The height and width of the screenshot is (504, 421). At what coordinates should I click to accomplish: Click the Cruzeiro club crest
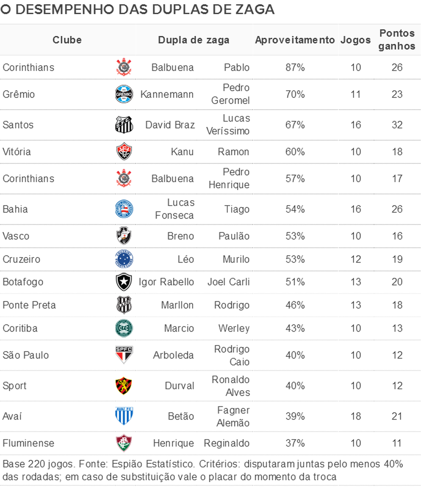124,259
